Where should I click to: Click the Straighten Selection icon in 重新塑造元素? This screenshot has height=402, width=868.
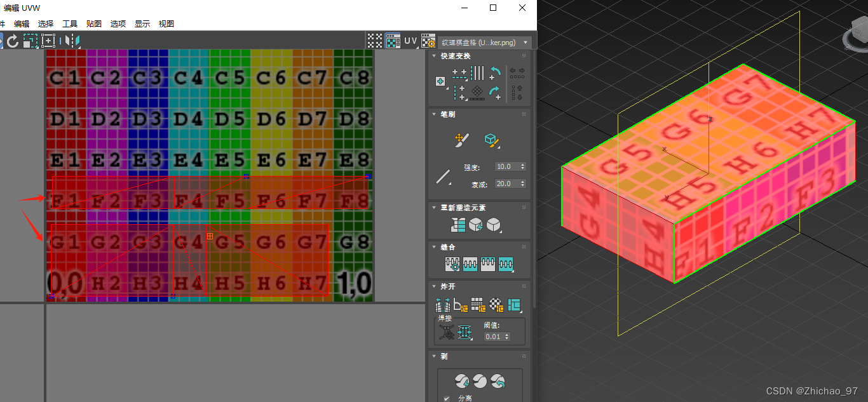pos(458,225)
